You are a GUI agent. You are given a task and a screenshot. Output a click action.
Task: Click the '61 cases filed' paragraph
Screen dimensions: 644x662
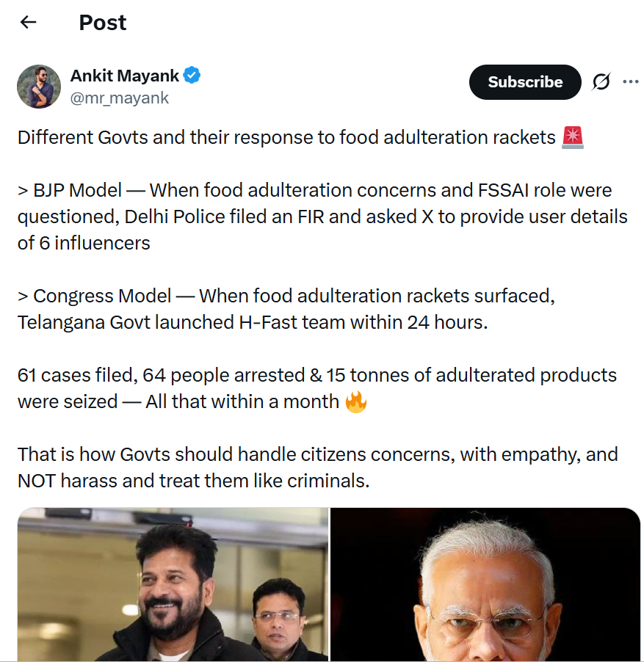click(316, 388)
